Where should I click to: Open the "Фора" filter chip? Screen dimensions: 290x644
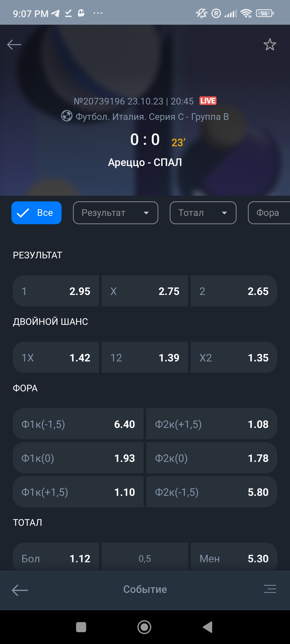pos(268,213)
